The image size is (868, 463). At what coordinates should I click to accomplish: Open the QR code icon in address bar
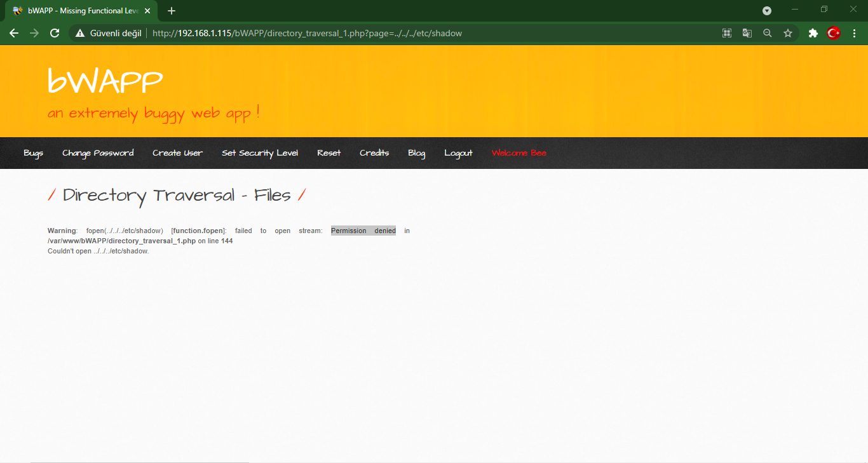coord(727,33)
